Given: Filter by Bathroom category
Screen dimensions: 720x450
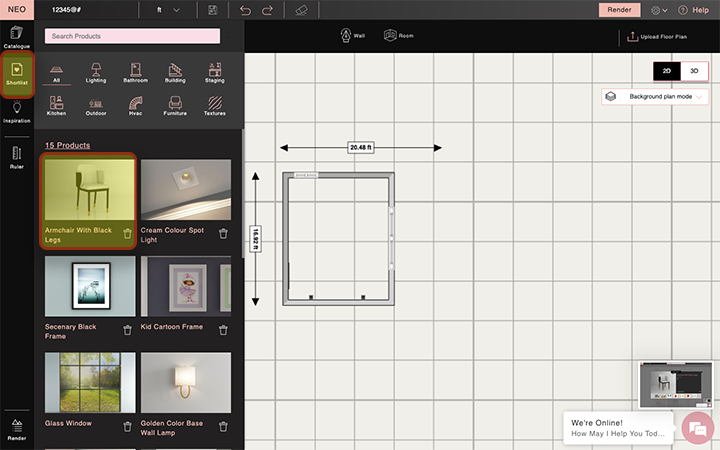Looking at the screenshot, I should point(135,73).
